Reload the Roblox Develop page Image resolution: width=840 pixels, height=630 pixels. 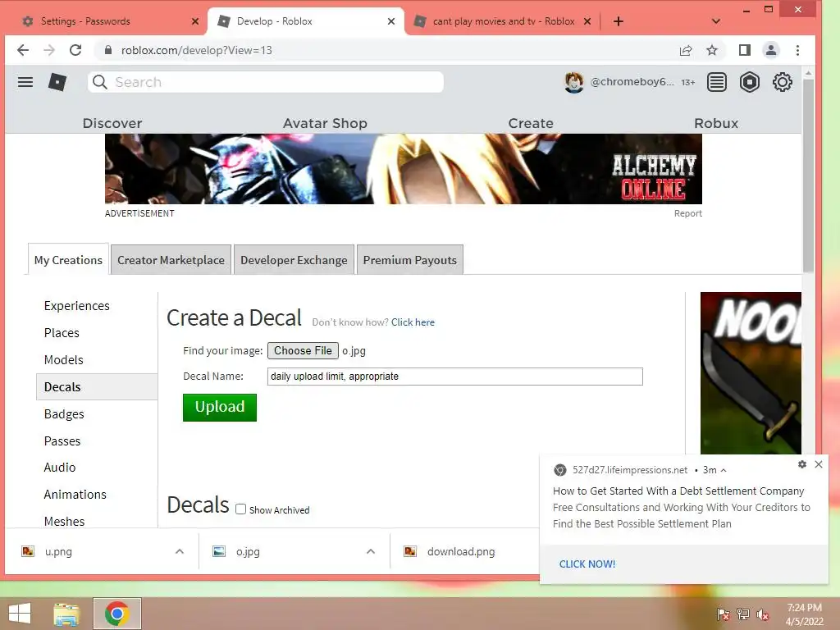click(75, 50)
